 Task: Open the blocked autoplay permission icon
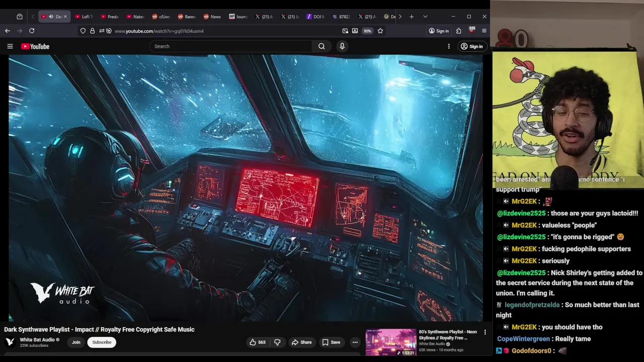click(109, 31)
